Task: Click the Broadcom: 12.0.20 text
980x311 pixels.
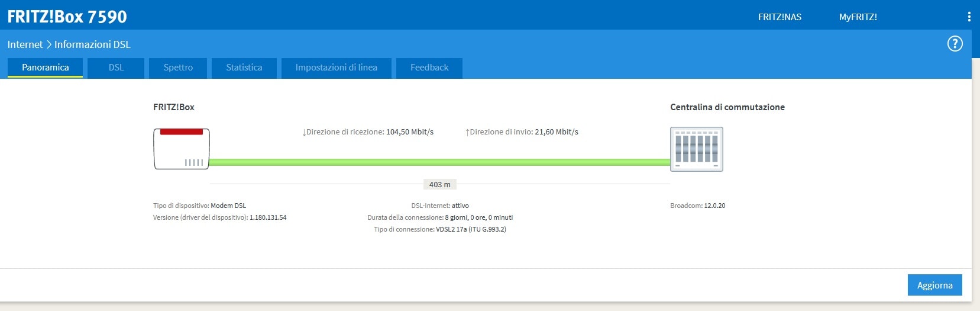Action: pyautogui.click(x=697, y=206)
